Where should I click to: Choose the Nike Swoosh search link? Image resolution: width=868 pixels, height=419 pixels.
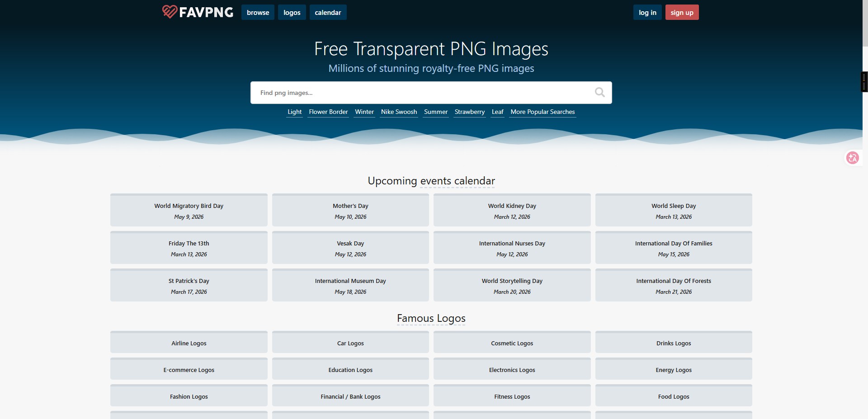(399, 112)
